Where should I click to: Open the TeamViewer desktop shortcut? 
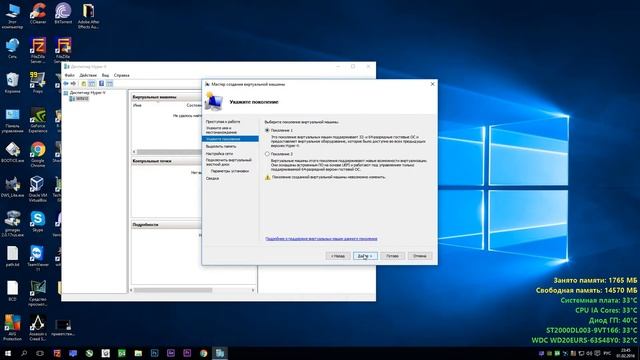(x=38, y=258)
